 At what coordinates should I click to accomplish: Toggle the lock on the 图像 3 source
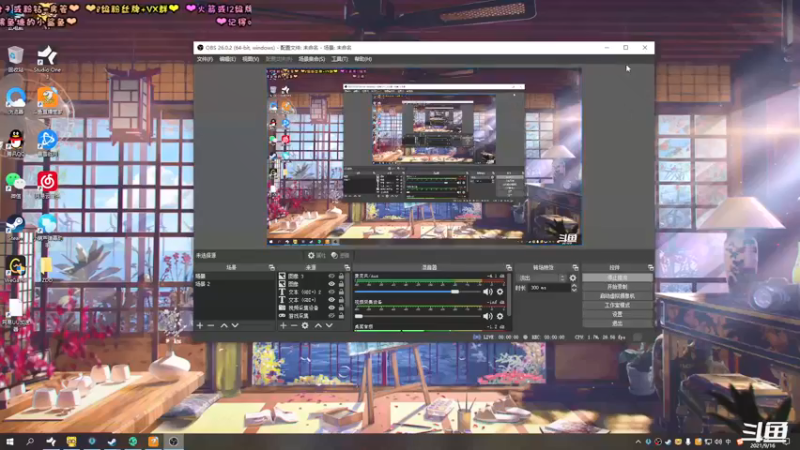click(x=341, y=276)
